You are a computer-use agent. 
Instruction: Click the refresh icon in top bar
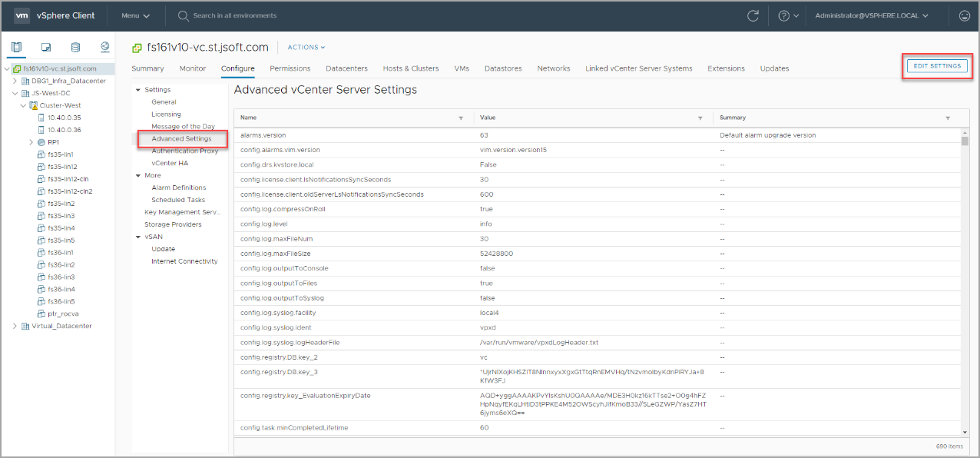tap(753, 15)
